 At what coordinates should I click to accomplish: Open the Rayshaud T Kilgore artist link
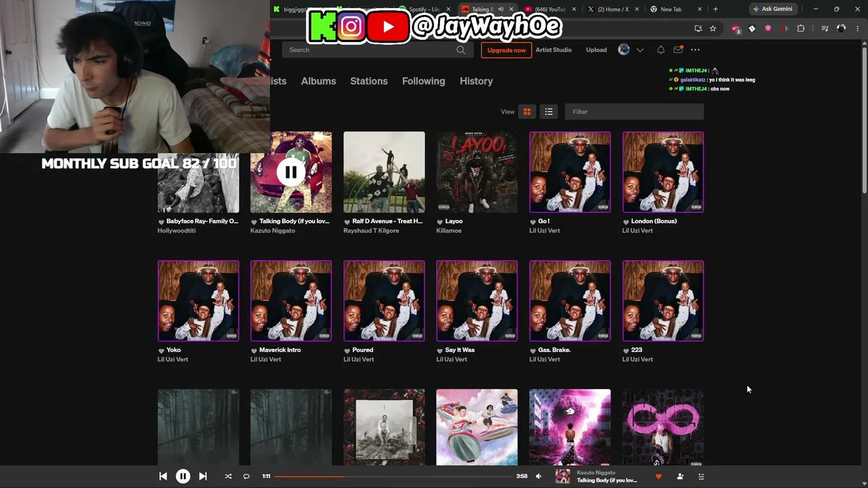pyautogui.click(x=371, y=230)
